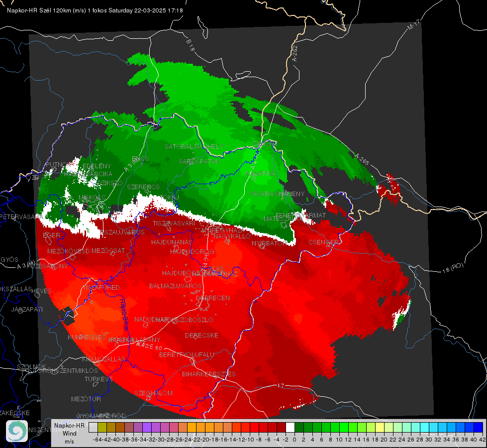
Task: Click the SAROSPATAK city label
Action: click(199, 161)
